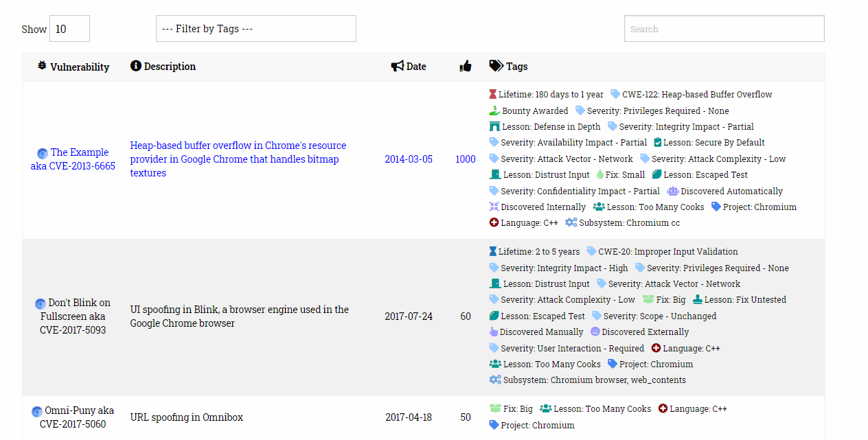Click the thumbs-up column header icon
The height and width of the screenshot is (440, 868).
(x=465, y=65)
